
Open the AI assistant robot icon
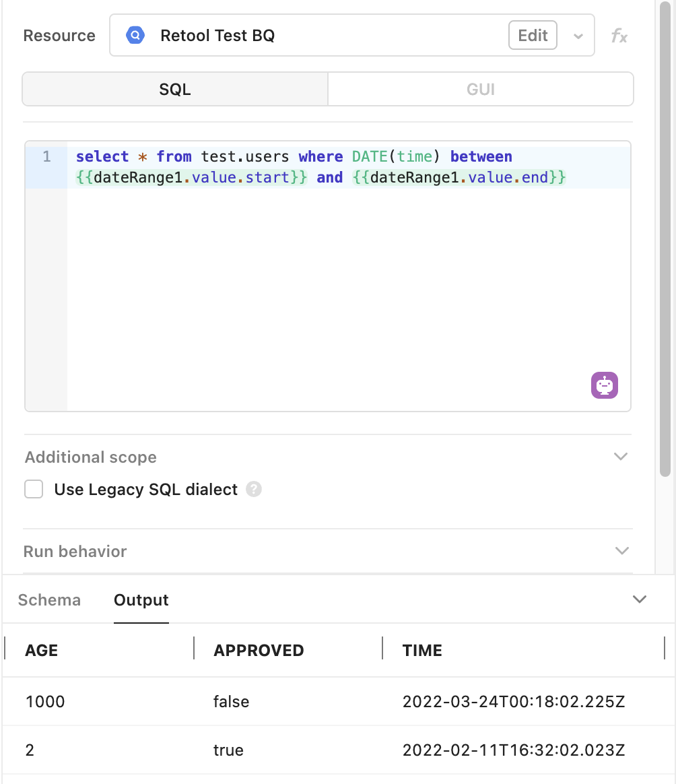click(604, 385)
